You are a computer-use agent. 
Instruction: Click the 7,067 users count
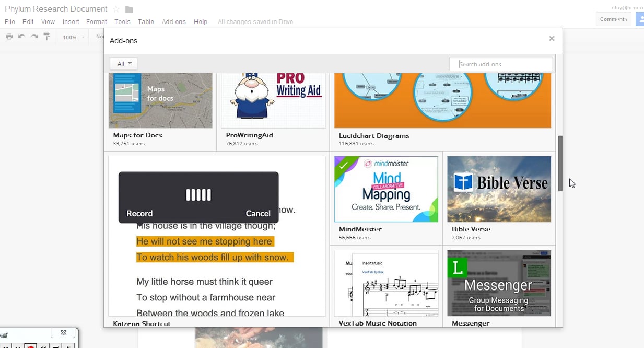[x=466, y=237]
